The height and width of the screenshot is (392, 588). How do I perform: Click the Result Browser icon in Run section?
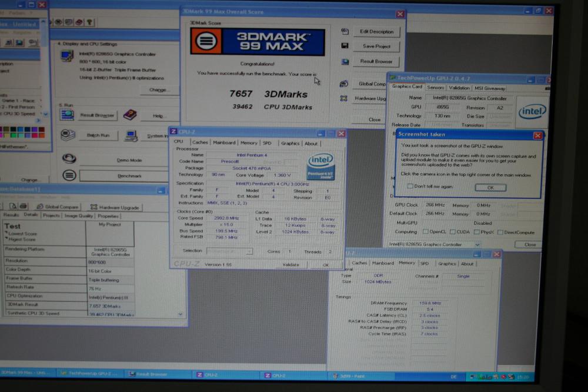coord(67,115)
